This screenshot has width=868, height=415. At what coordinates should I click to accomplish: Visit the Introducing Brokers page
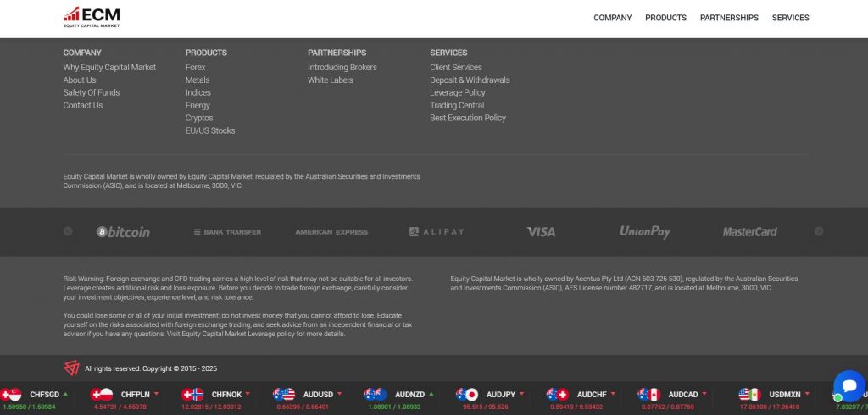pyautogui.click(x=342, y=68)
